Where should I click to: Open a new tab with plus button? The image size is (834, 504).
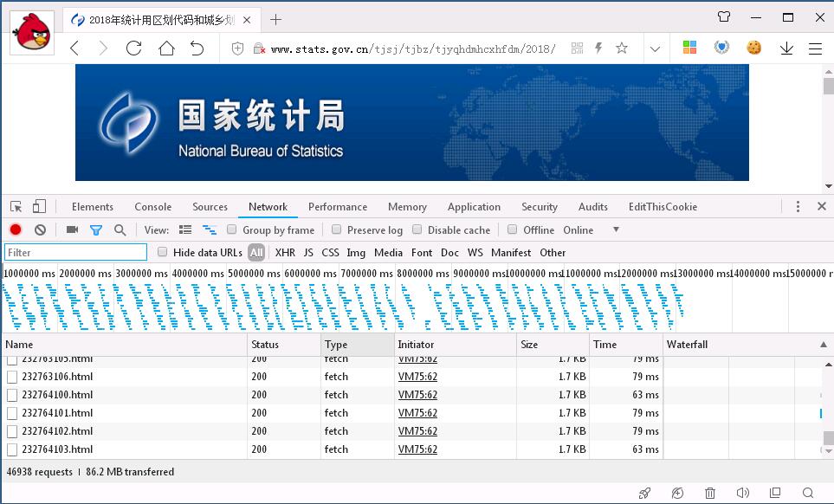pos(275,20)
